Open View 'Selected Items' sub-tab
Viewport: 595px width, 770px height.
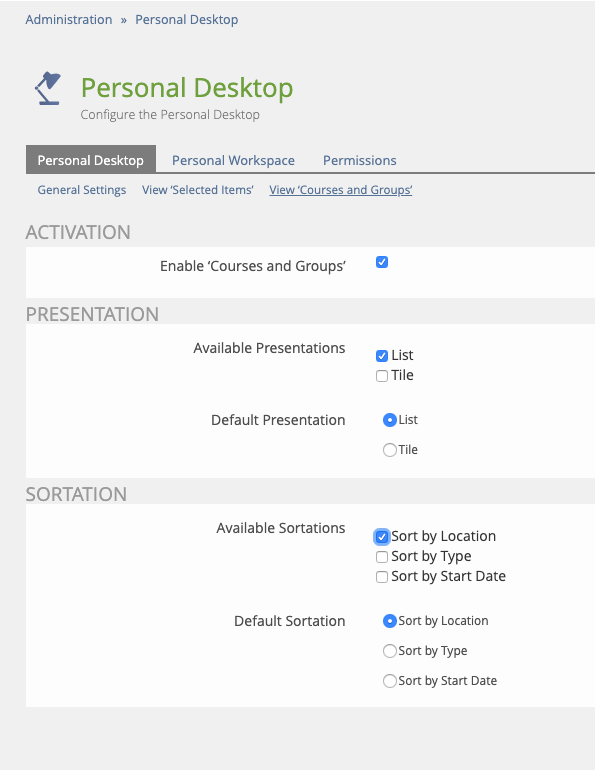click(198, 190)
